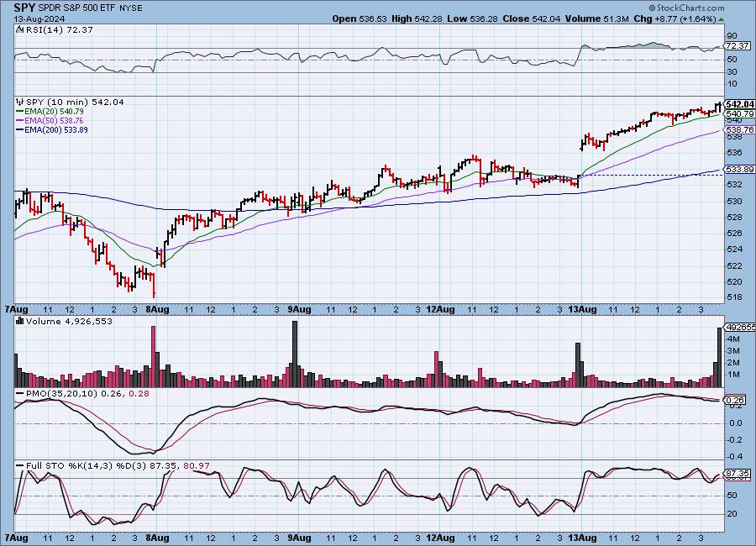This screenshot has width=756, height=546.
Task: Click the 'Volume 51.3M' header value
Action: (597, 18)
